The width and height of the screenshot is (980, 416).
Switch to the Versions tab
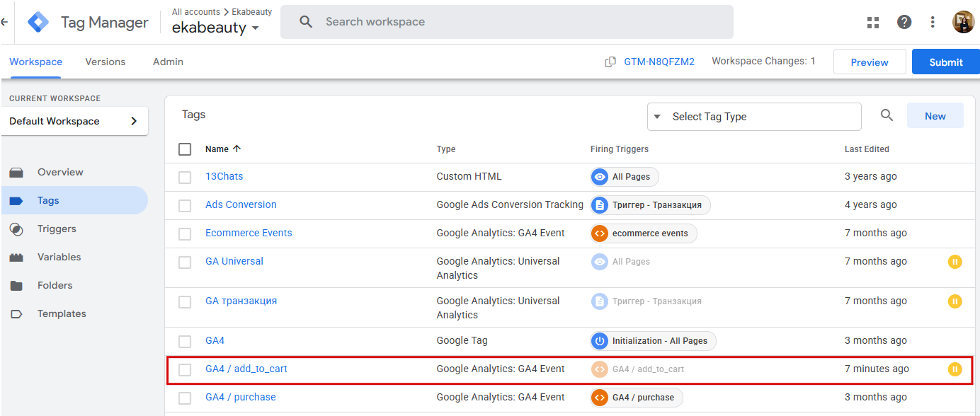pyautogui.click(x=105, y=62)
